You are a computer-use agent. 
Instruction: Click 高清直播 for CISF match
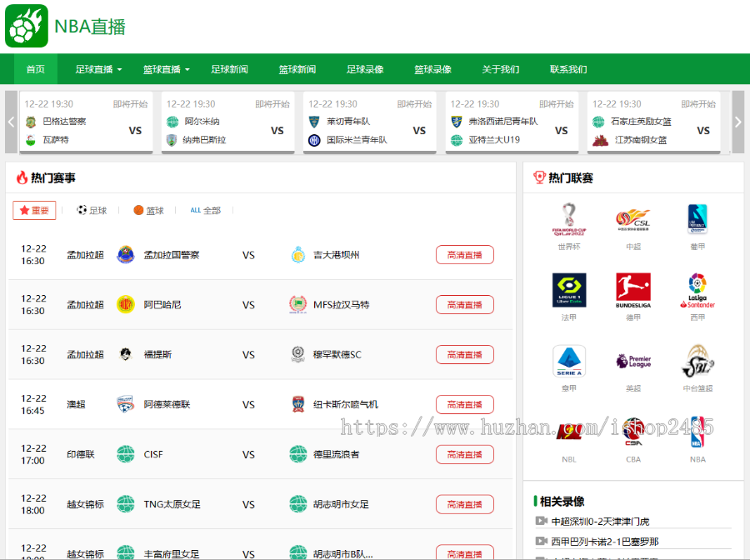464,454
